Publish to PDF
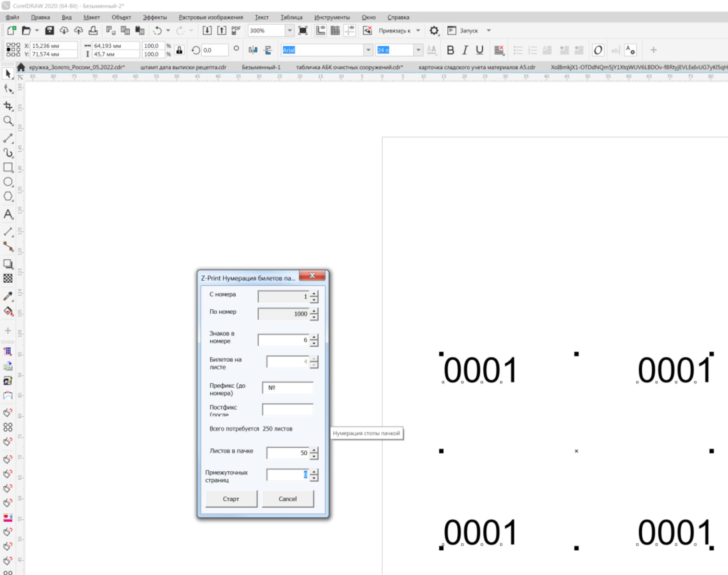Image resolution: width=728 pixels, height=575 pixels. 236,31
